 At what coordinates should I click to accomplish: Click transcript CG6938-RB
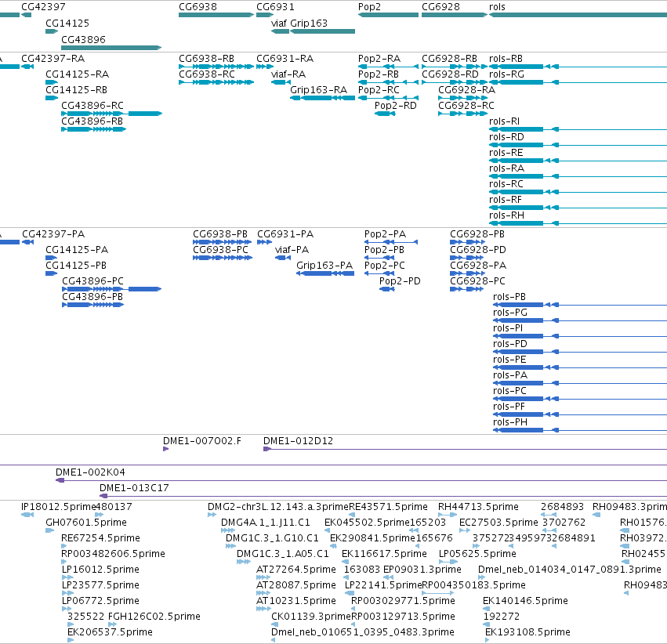(x=216, y=67)
